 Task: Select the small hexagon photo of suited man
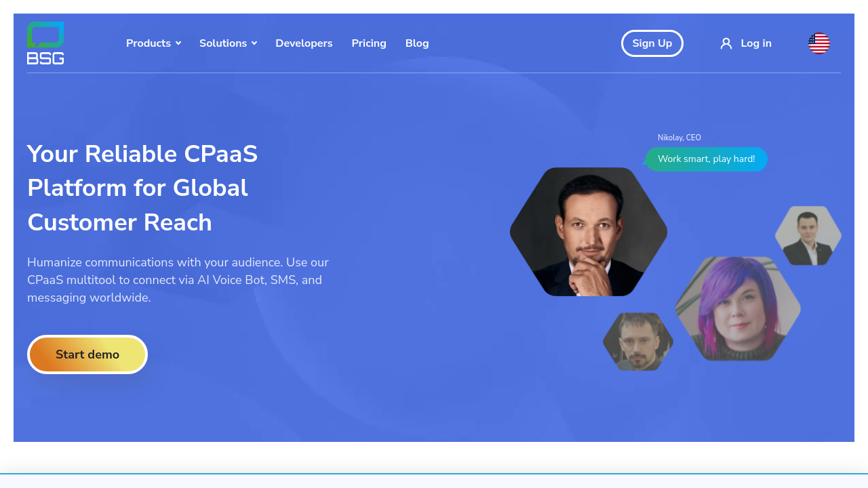[x=808, y=235]
